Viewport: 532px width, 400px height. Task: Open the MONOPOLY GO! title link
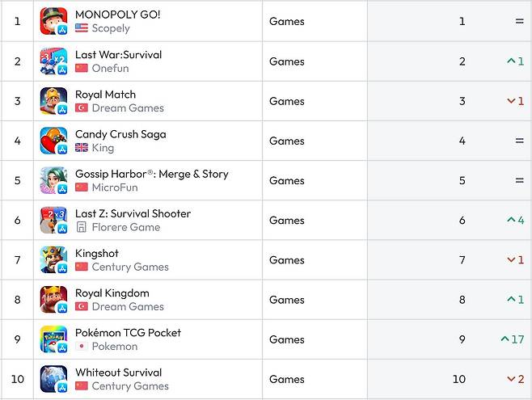coord(118,15)
